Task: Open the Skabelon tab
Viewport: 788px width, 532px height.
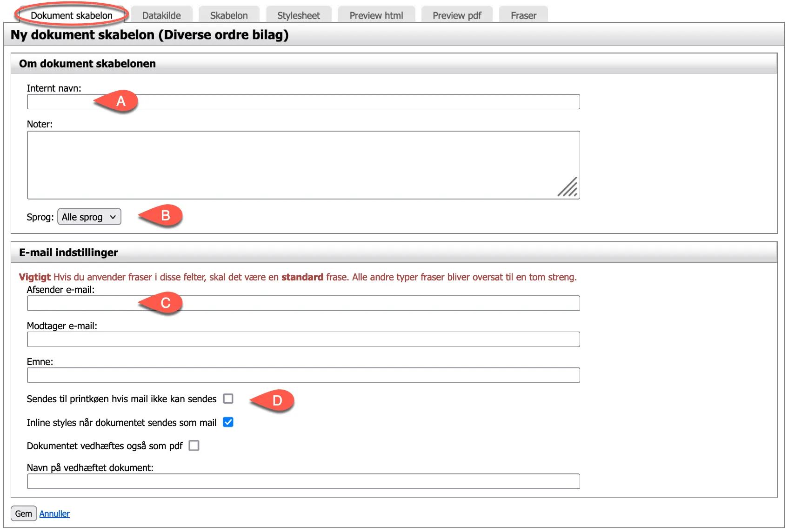Action: 228,15
